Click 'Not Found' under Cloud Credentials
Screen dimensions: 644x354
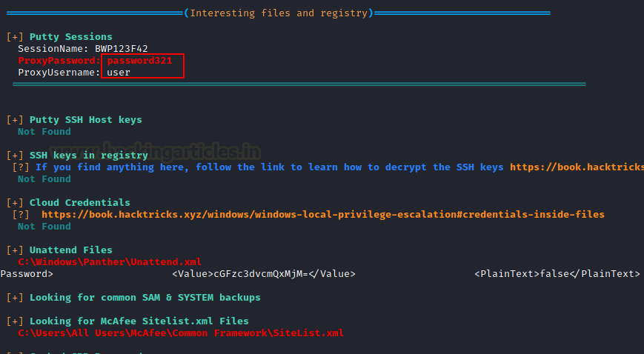[44, 227]
